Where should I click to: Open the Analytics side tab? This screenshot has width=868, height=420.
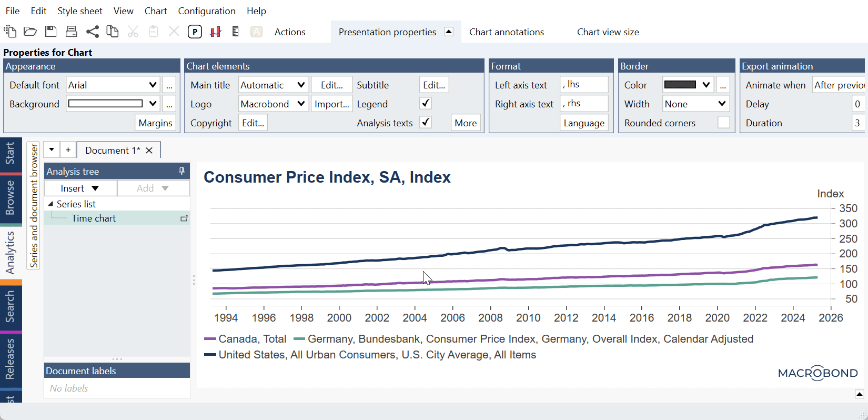[11, 253]
